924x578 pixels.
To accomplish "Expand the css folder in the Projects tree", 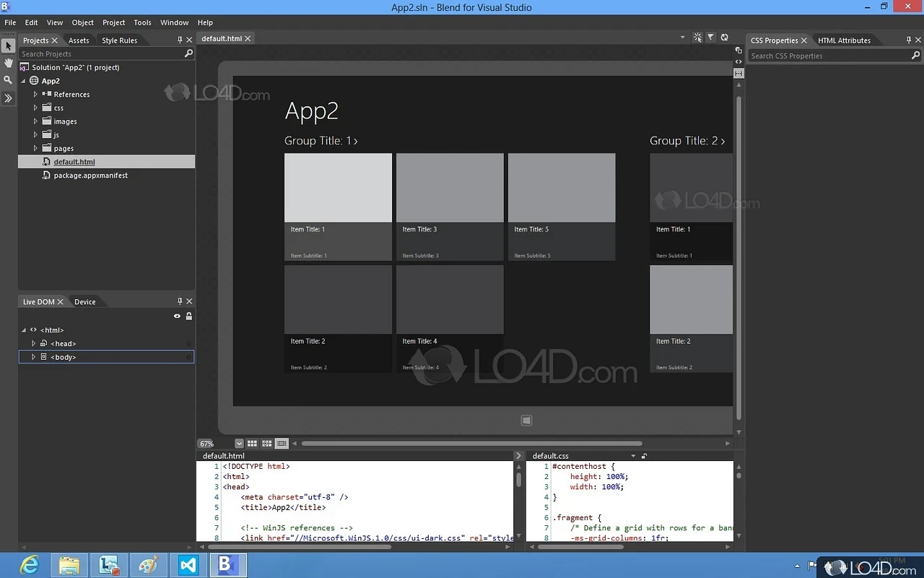I will click(35, 108).
